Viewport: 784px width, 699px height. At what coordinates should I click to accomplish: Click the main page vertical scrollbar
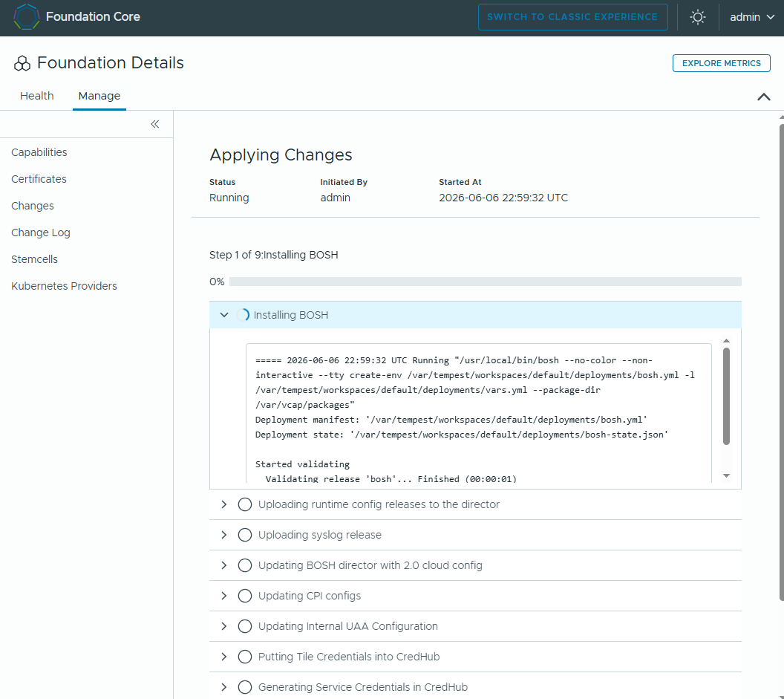coord(782,362)
